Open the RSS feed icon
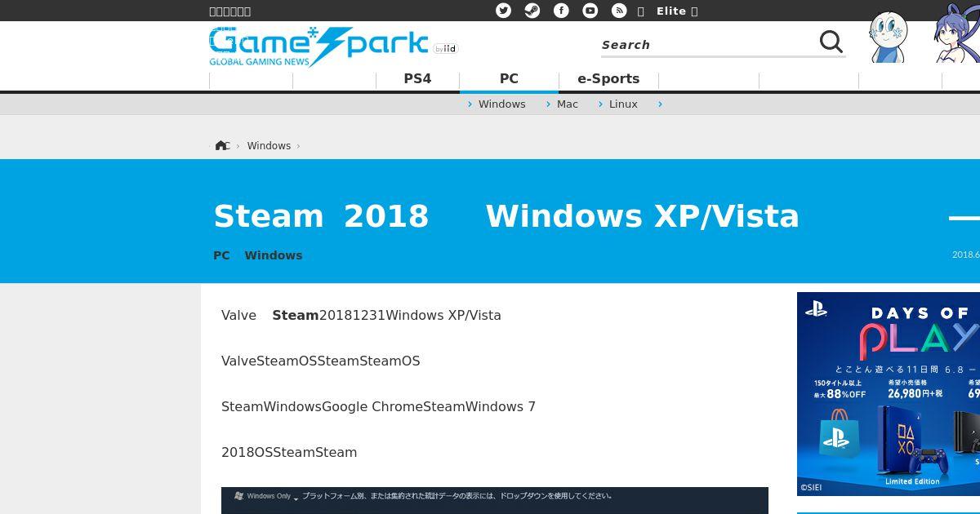The image size is (980, 514). 619,11
